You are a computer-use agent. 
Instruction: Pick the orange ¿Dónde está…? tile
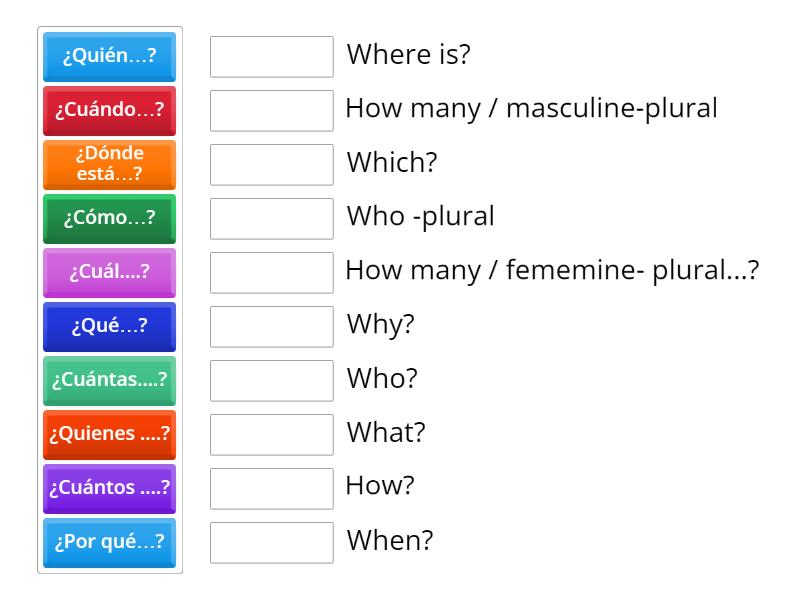[x=110, y=164]
